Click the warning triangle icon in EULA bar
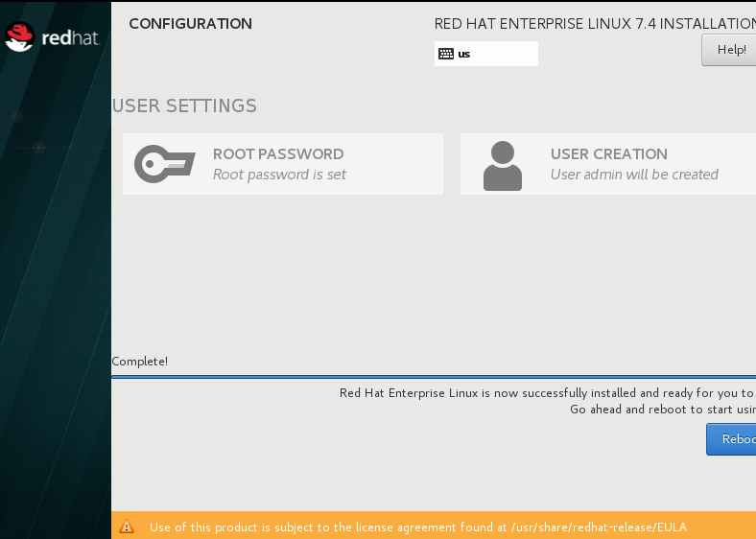756x539 pixels. pos(127,527)
